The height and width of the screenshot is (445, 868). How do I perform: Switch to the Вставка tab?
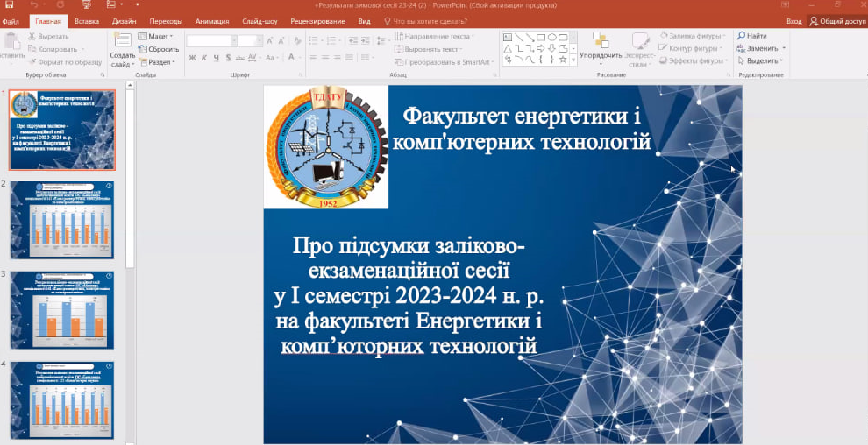[x=87, y=22]
